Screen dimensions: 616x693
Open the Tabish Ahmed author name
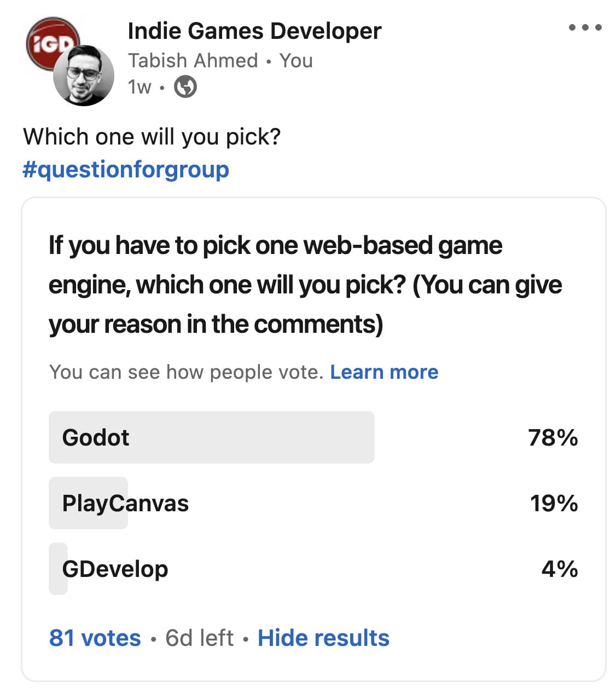[x=193, y=60]
